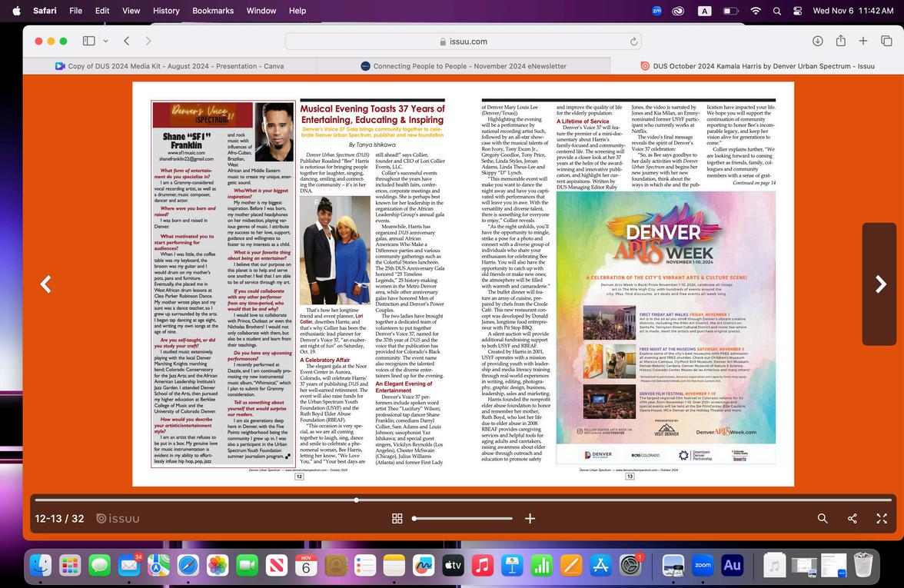Share this Issuu publication
Viewport: 904px width, 588px height.
pos(852,519)
